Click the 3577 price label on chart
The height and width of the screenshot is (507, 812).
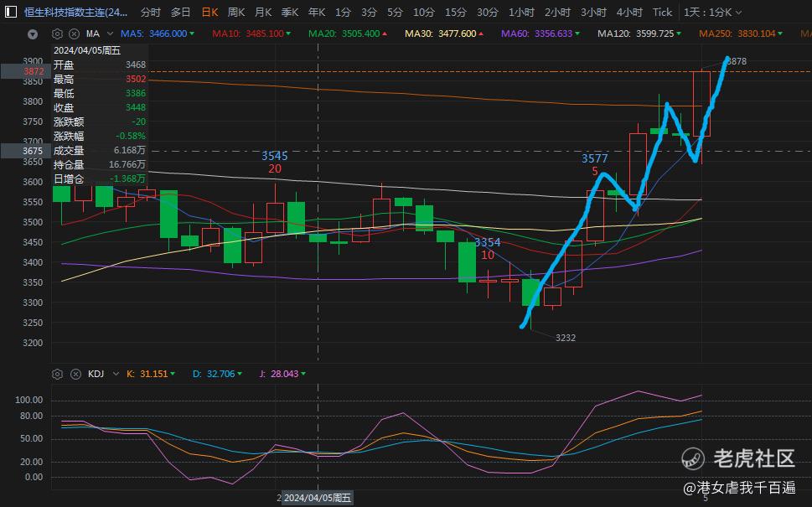click(594, 158)
